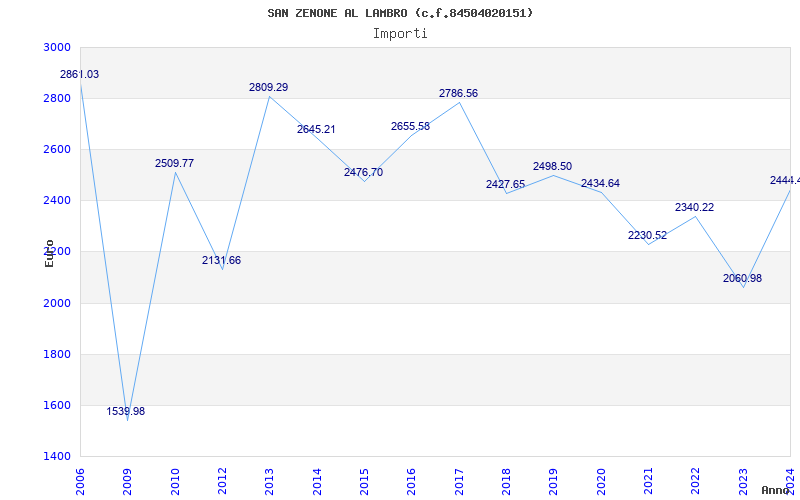
Task: Select the 1539.98 data point label
Action: point(126,411)
